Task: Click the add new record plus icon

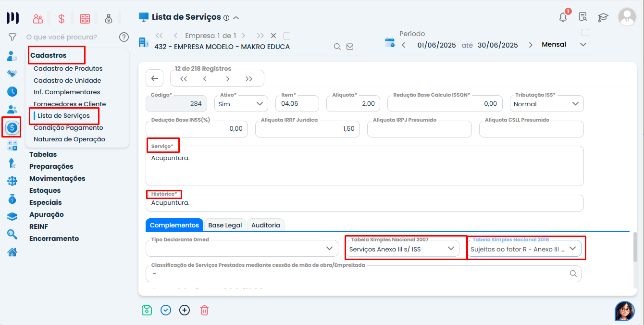Action: pyautogui.click(x=185, y=310)
